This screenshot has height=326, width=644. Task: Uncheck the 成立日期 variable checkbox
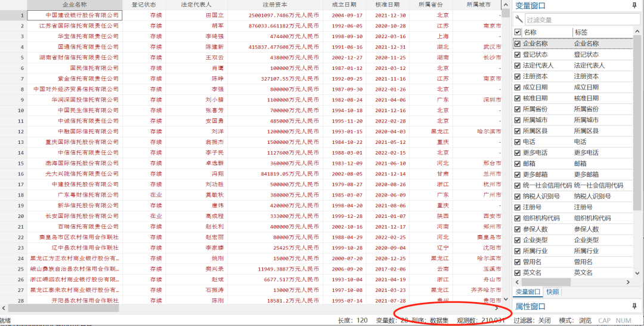tap(518, 87)
